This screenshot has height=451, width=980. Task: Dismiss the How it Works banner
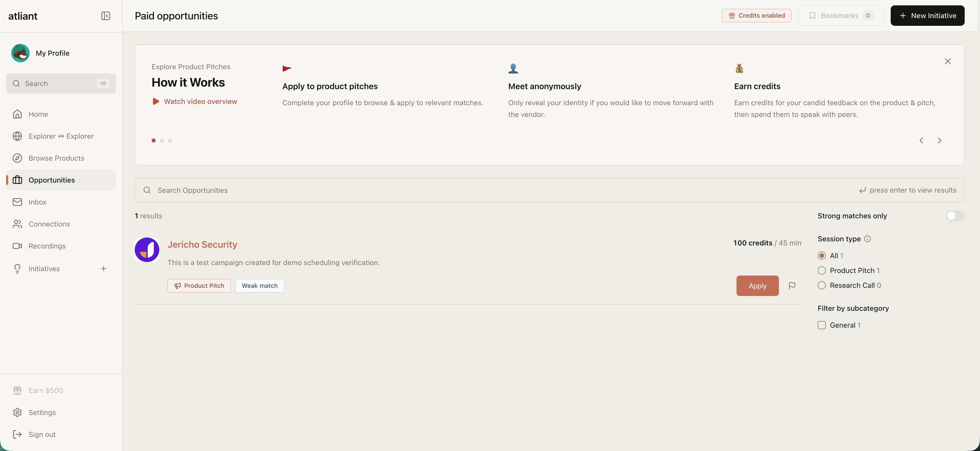click(947, 61)
